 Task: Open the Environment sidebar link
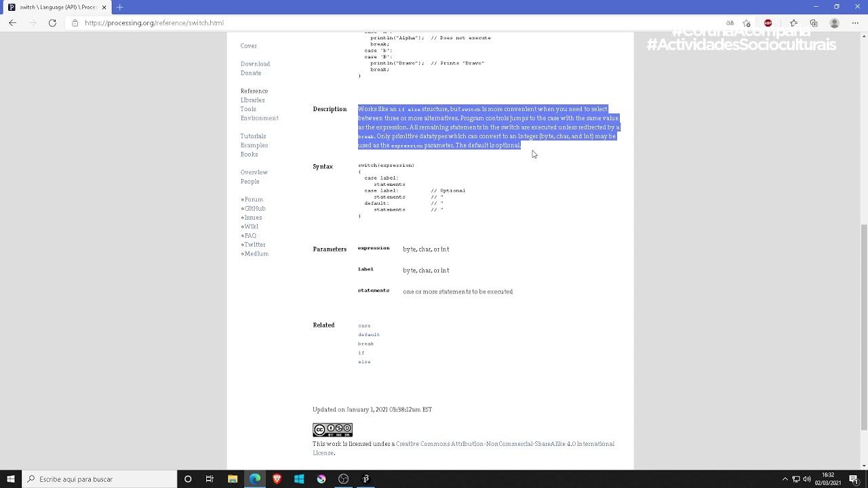259,118
